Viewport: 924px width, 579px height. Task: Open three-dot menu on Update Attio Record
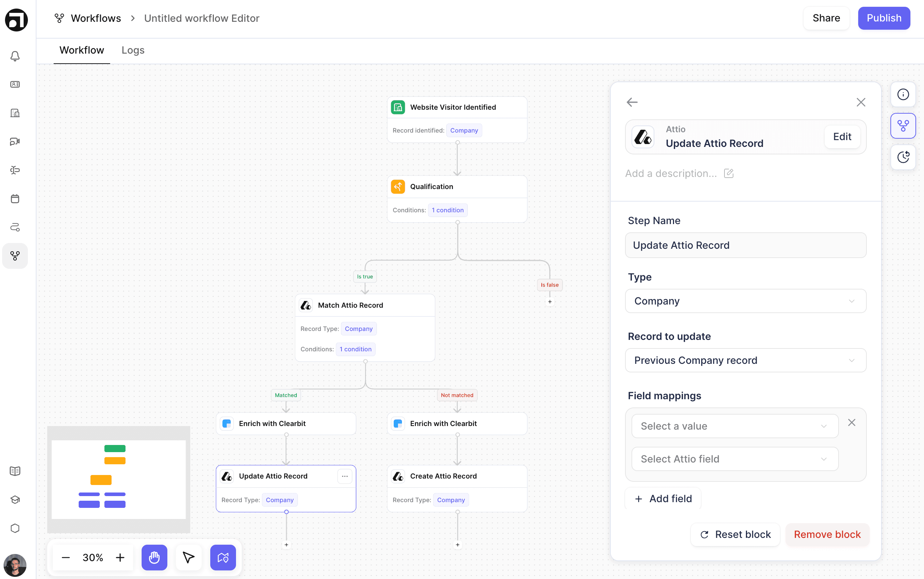(345, 476)
